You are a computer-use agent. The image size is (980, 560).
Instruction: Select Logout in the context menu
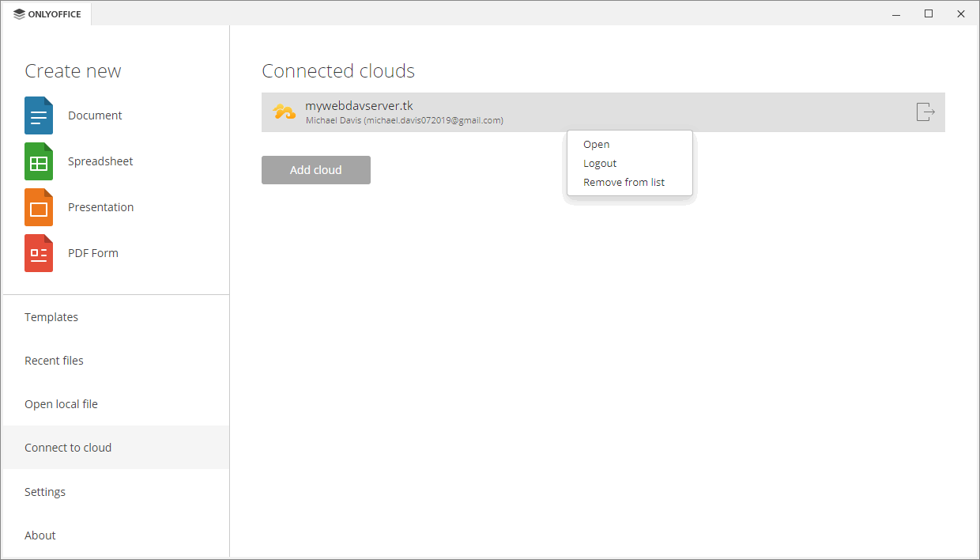(600, 164)
